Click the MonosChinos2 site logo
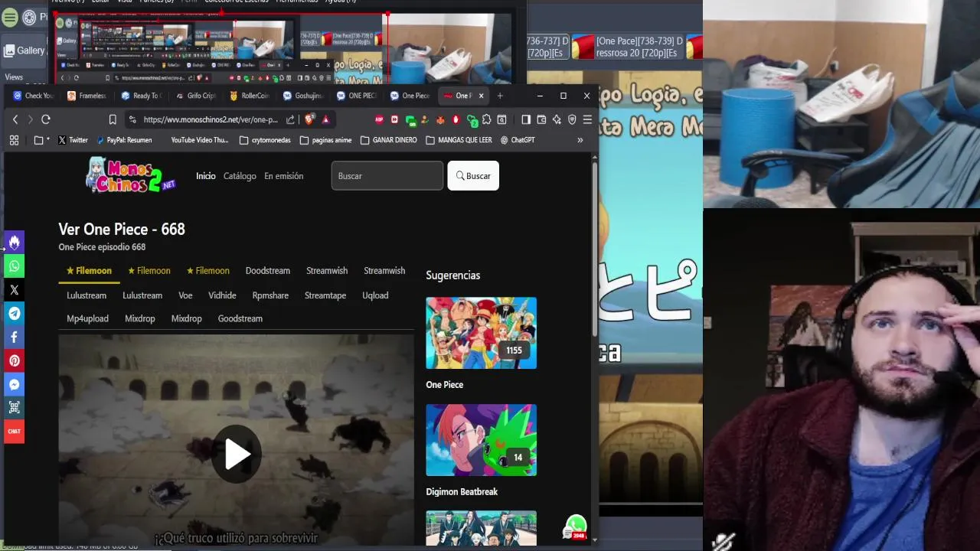This screenshot has height=551, width=980. pyautogui.click(x=131, y=175)
